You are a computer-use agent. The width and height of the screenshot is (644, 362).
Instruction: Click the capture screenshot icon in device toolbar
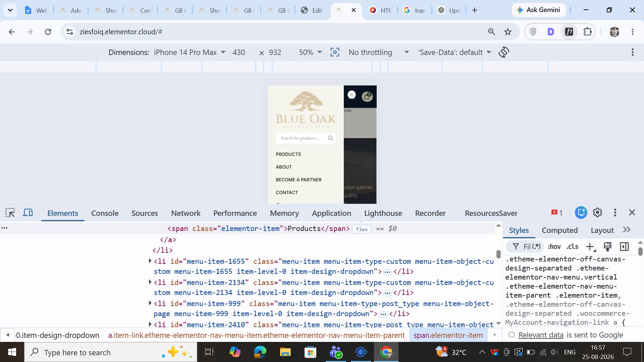click(335, 52)
